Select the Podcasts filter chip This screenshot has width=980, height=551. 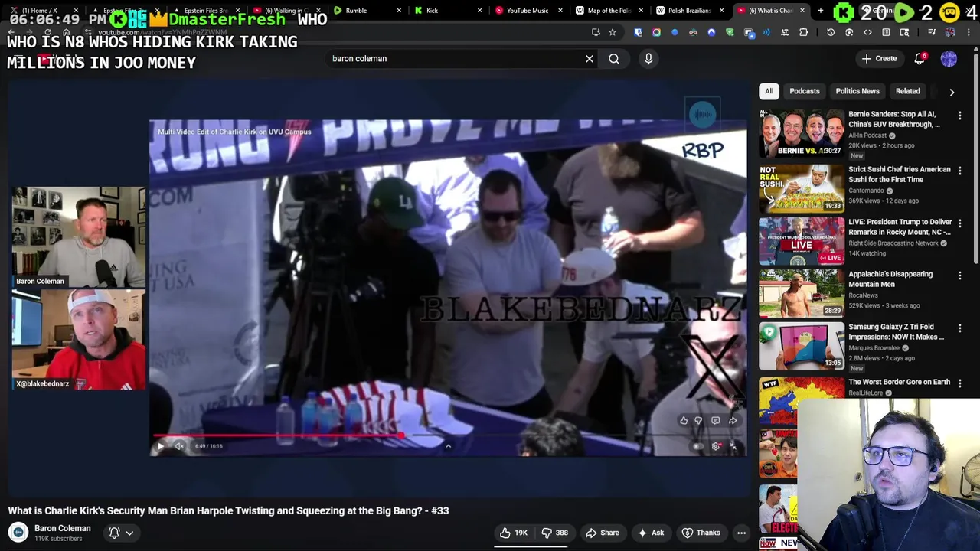coord(805,91)
